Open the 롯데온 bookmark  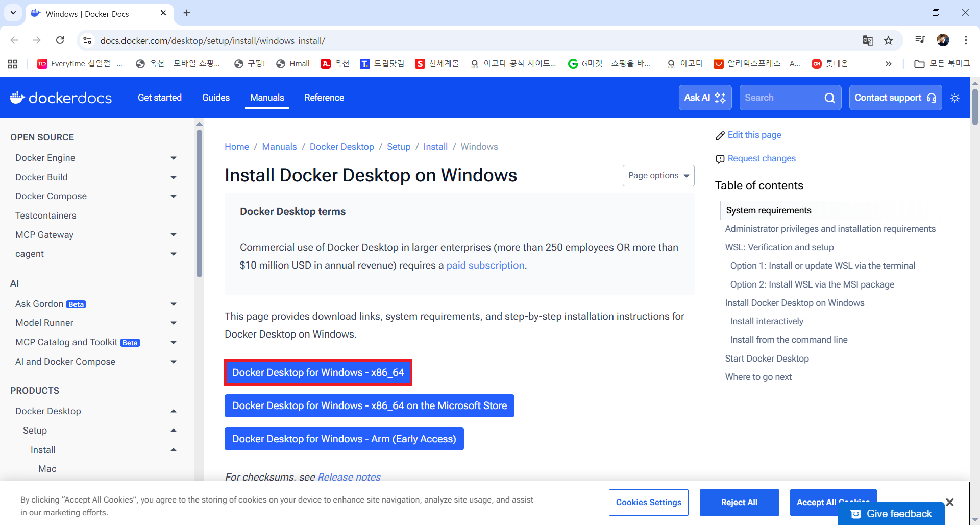click(830, 64)
